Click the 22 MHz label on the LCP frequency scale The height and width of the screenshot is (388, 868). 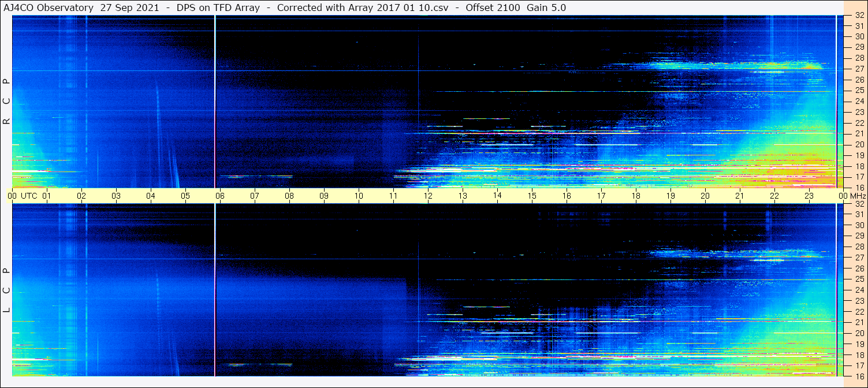pos(859,311)
